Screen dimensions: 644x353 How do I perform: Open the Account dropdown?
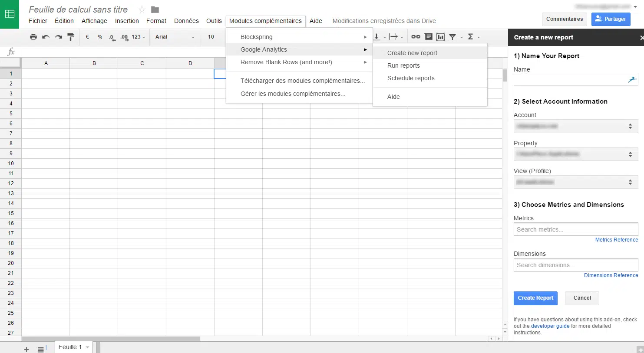[575, 126]
